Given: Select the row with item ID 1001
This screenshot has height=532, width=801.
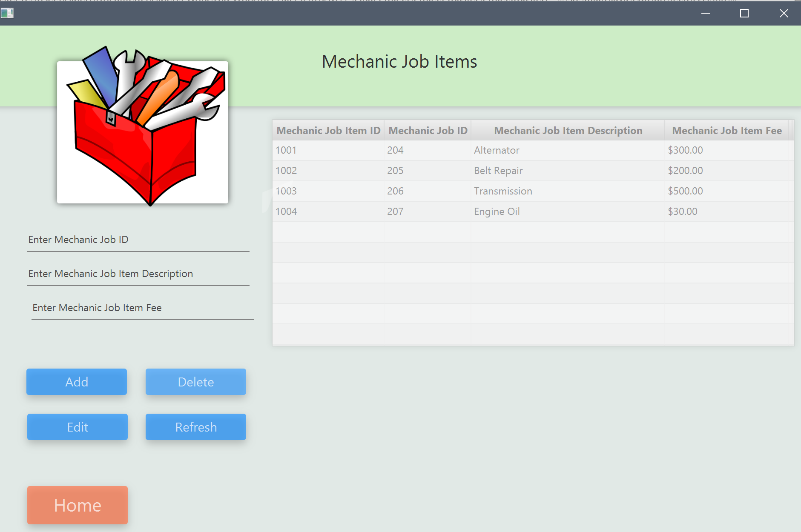Looking at the screenshot, I should tap(533, 150).
